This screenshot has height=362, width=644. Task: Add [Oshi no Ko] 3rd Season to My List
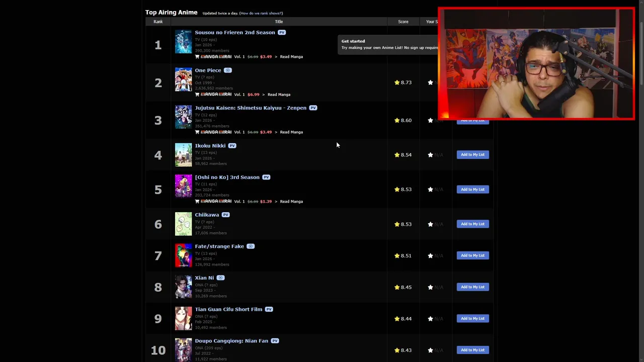coord(472,190)
